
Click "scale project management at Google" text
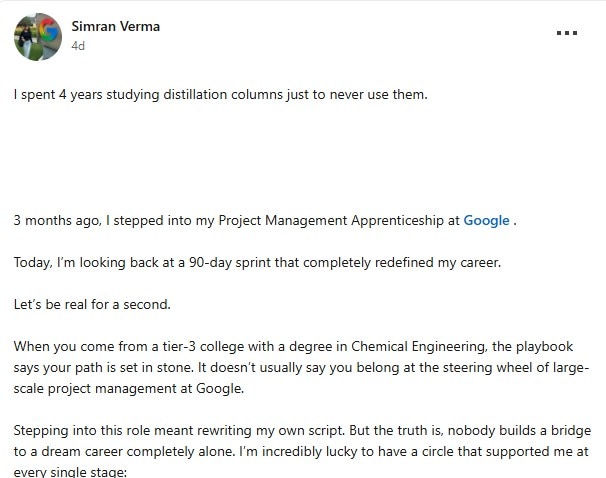[x=129, y=388]
